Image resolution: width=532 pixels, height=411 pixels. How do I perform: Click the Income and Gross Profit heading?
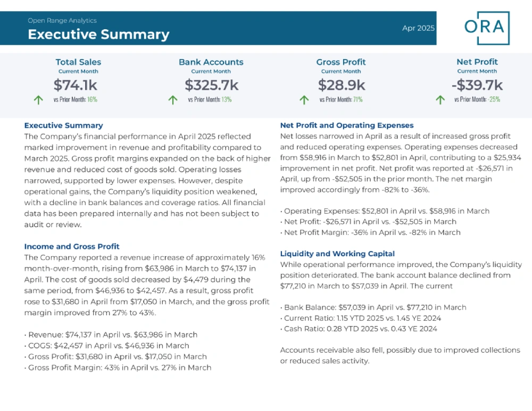72,247
